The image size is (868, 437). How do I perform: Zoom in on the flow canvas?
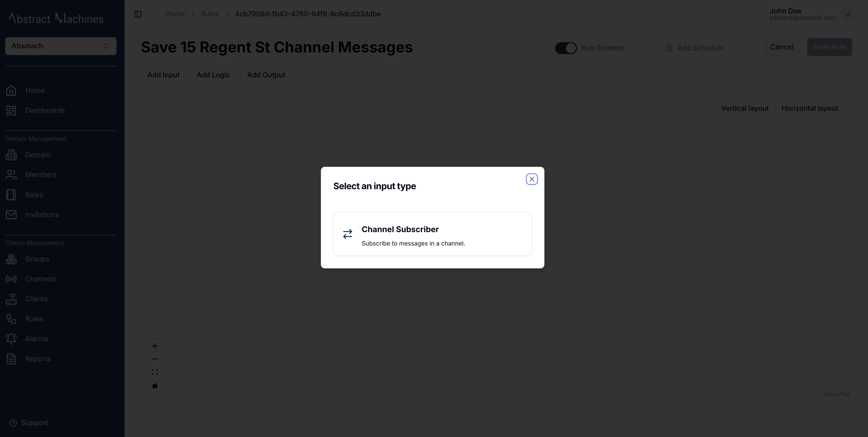155,346
